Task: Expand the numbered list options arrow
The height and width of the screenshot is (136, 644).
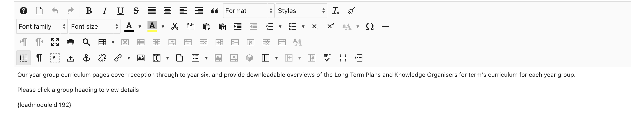Action: [280, 27]
